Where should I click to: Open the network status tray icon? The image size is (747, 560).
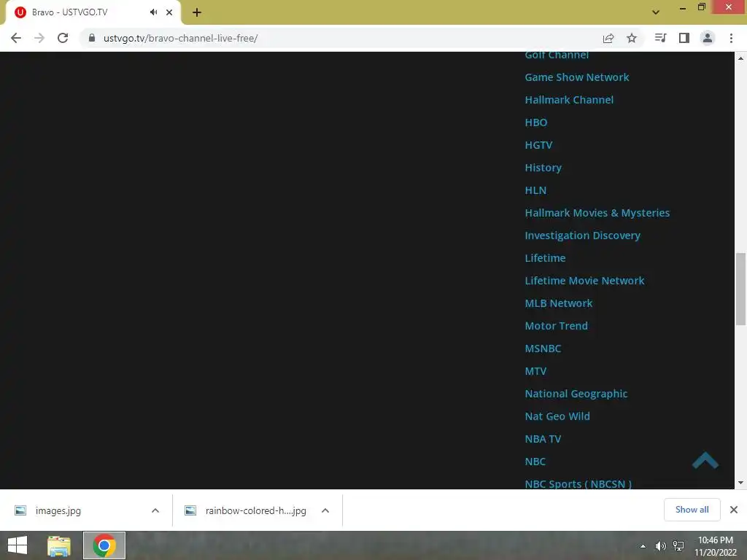[x=678, y=545]
